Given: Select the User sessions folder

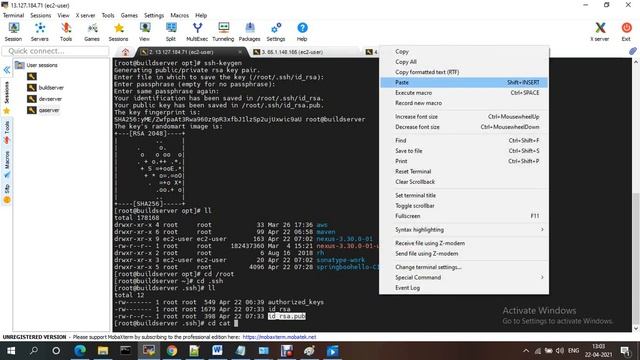Looking at the screenshot, I should click(36, 65).
